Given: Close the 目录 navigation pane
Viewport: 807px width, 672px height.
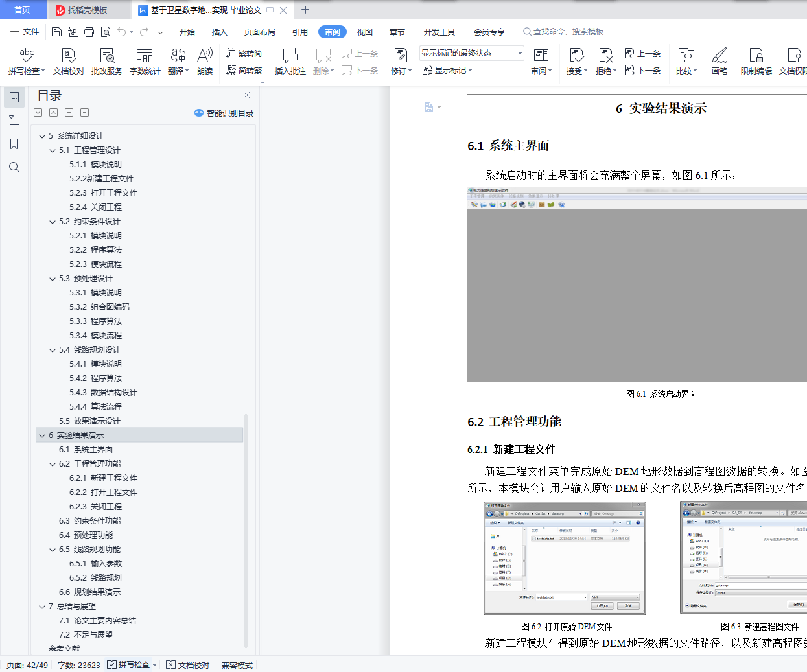Looking at the screenshot, I should (x=246, y=95).
